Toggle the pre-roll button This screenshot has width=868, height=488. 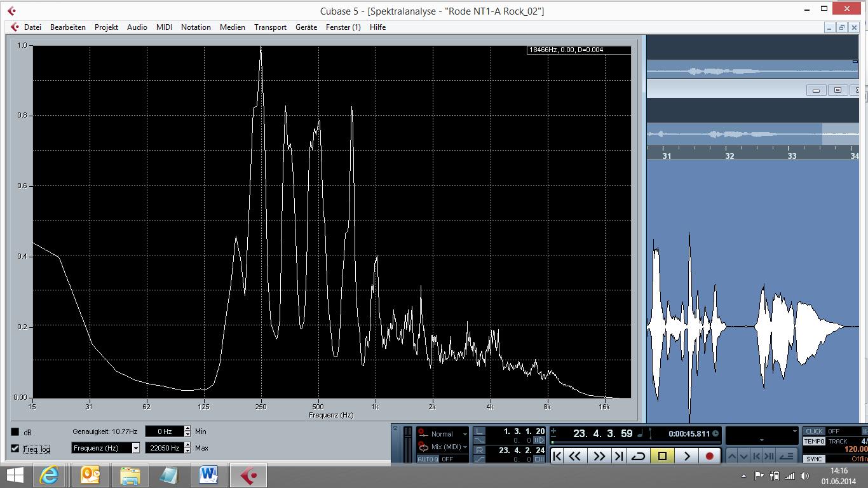pyautogui.click(x=539, y=440)
